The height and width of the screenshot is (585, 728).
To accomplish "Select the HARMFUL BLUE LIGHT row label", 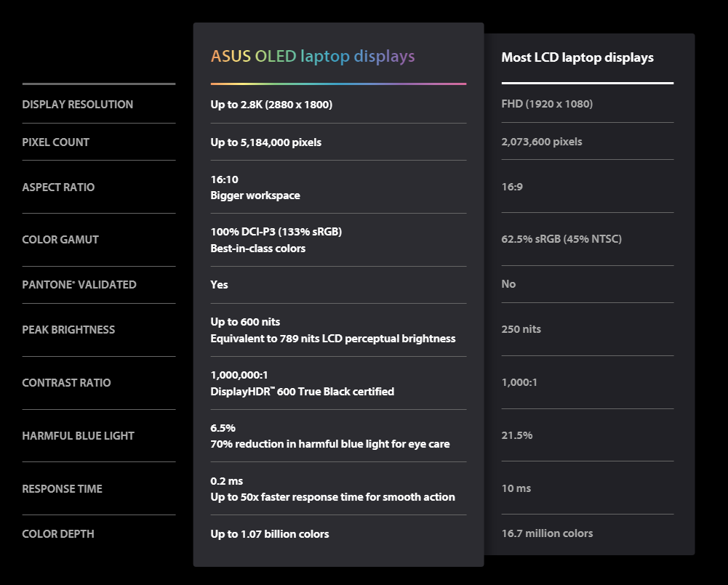I will (x=78, y=436).
